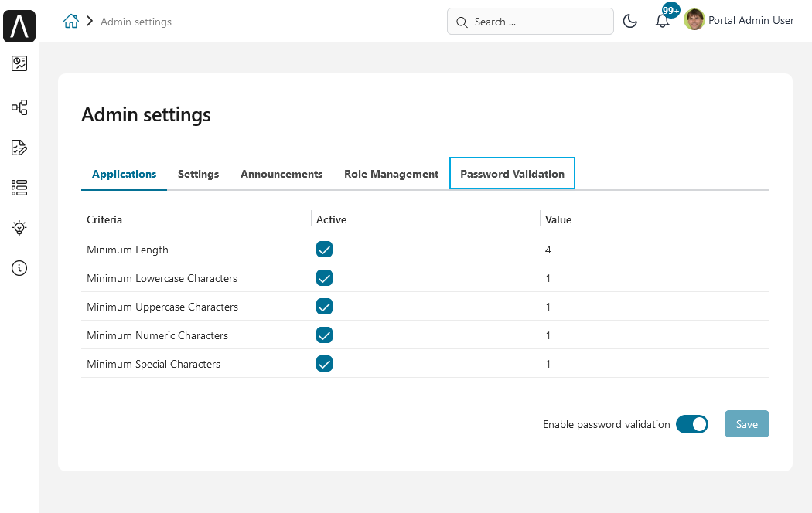The width and height of the screenshot is (812, 513).
Task: Open the dashboard chart sidebar icon
Action: [19, 63]
